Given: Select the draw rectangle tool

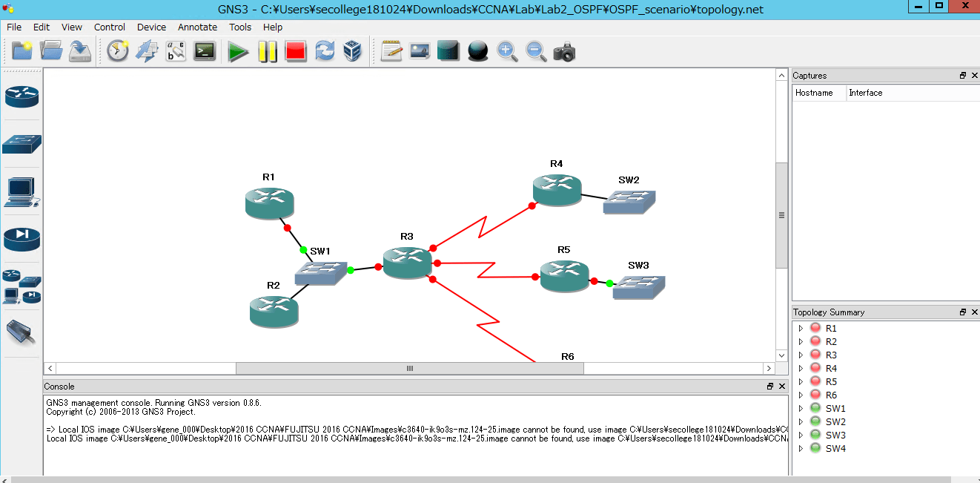Looking at the screenshot, I should [x=448, y=51].
